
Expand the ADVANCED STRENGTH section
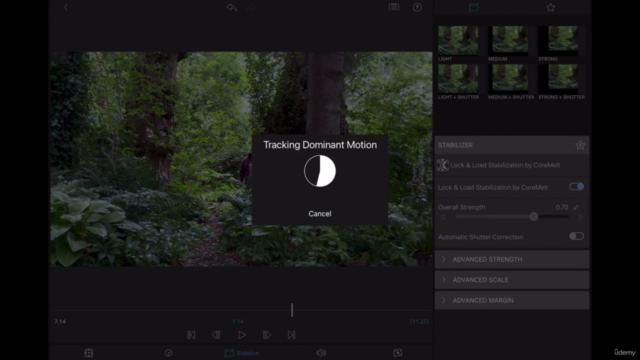pos(512,259)
